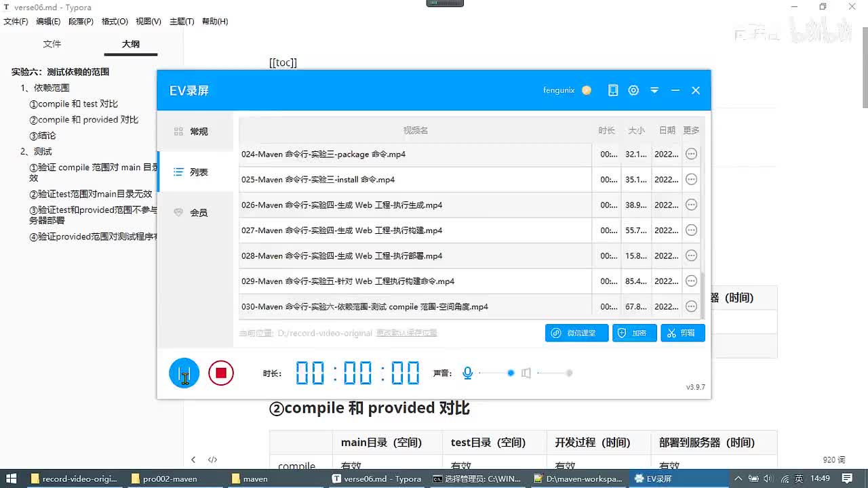Open more options for the 029 video

point(691,281)
